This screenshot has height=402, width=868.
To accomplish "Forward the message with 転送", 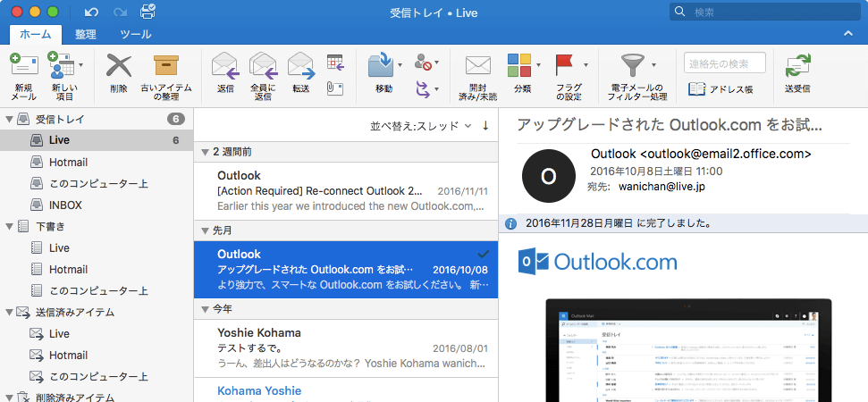I will click(301, 73).
